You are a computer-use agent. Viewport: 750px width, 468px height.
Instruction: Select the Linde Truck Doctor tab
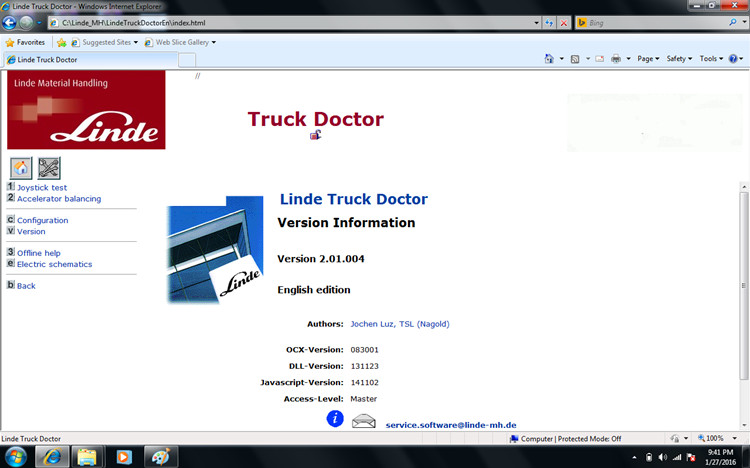tap(91, 60)
